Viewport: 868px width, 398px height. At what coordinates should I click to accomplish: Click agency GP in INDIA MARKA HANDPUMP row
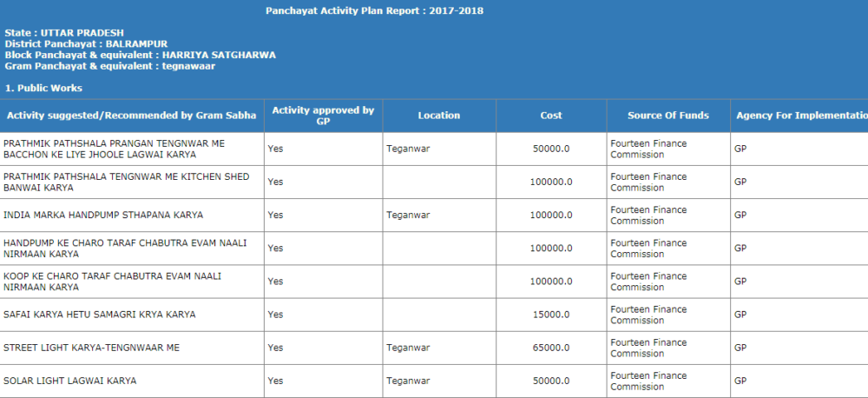click(740, 215)
